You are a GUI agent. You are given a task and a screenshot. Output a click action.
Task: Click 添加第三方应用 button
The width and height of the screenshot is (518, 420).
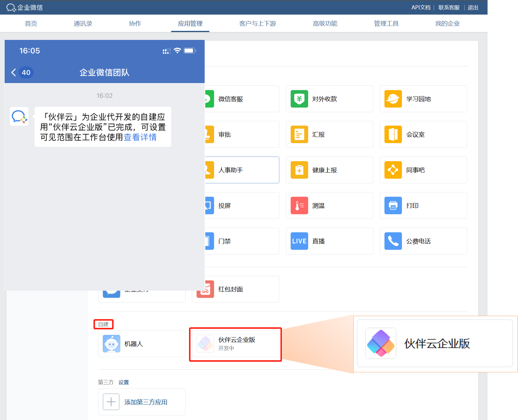pyautogui.click(x=142, y=402)
